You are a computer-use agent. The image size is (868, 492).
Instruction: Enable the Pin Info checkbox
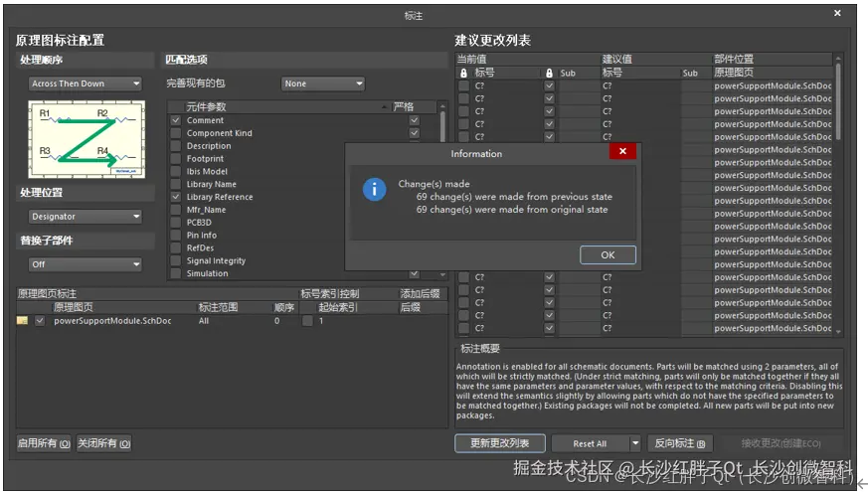point(176,235)
